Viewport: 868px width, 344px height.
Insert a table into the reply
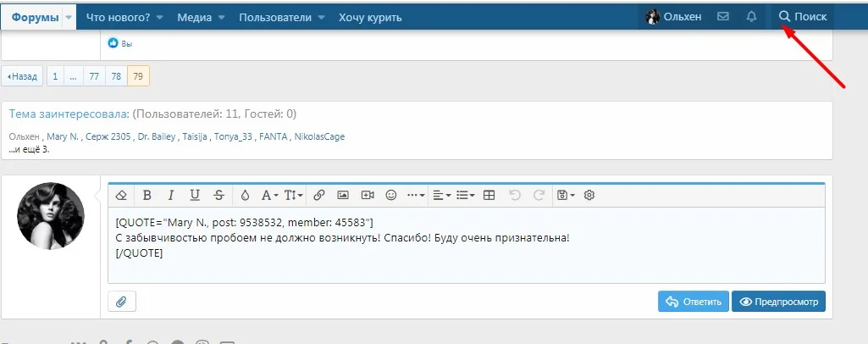click(489, 195)
